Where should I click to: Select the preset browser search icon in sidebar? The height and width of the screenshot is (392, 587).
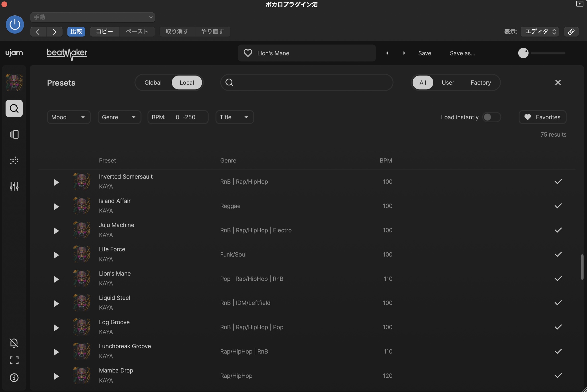(14, 109)
